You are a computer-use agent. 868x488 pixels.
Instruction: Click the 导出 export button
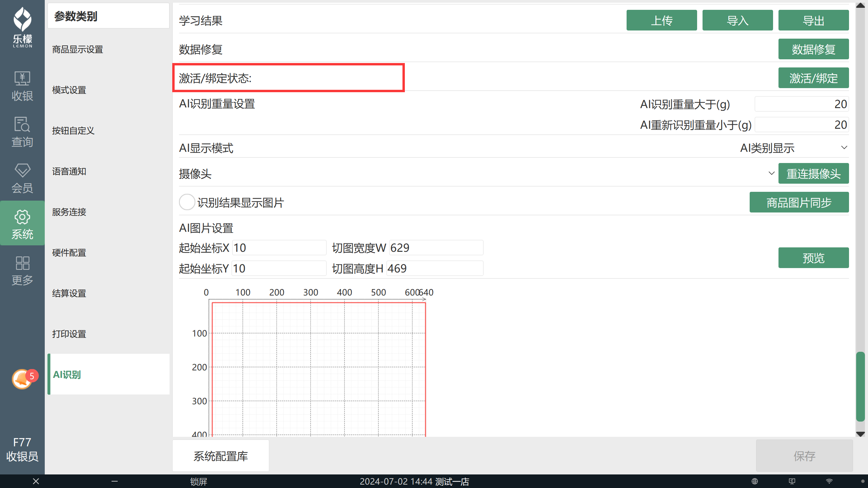click(x=813, y=20)
